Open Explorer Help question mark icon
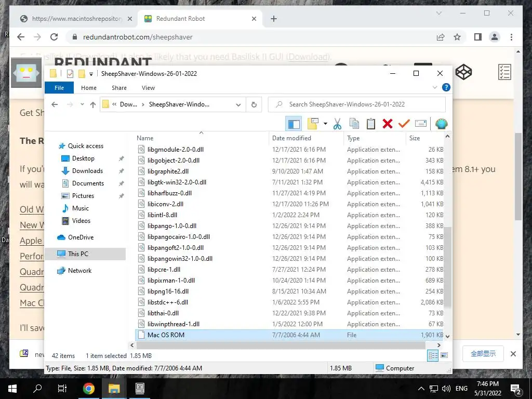This screenshot has height=399, width=532. click(446, 87)
